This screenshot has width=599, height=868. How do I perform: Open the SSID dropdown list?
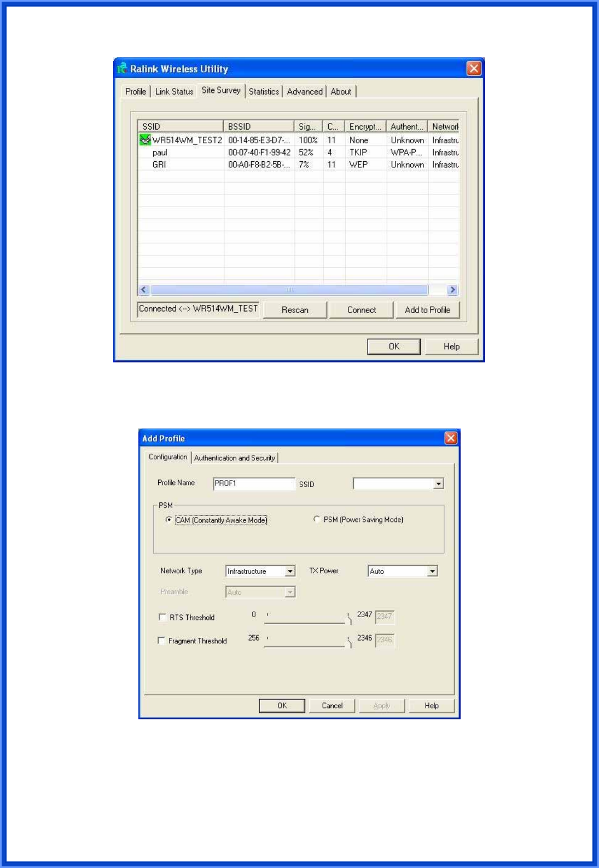point(438,484)
